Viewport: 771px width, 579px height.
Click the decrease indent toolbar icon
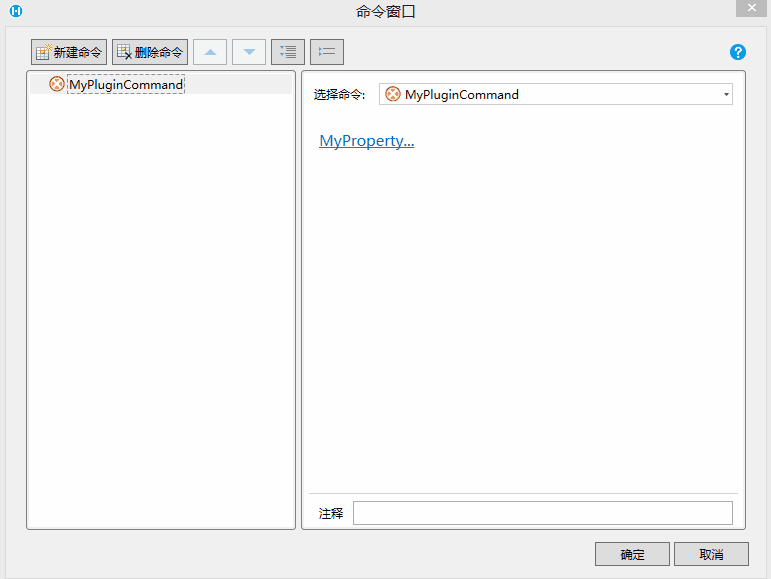[x=327, y=52]
